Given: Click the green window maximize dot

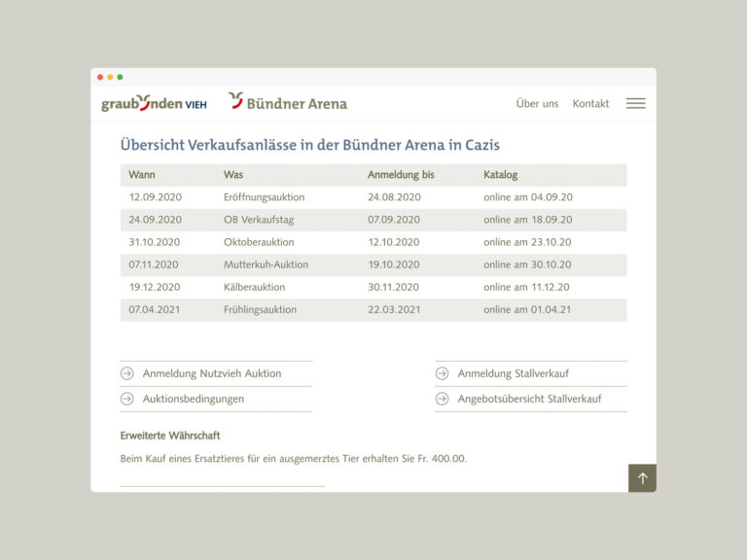Looking at the screenshot, I should pos(120,77).
